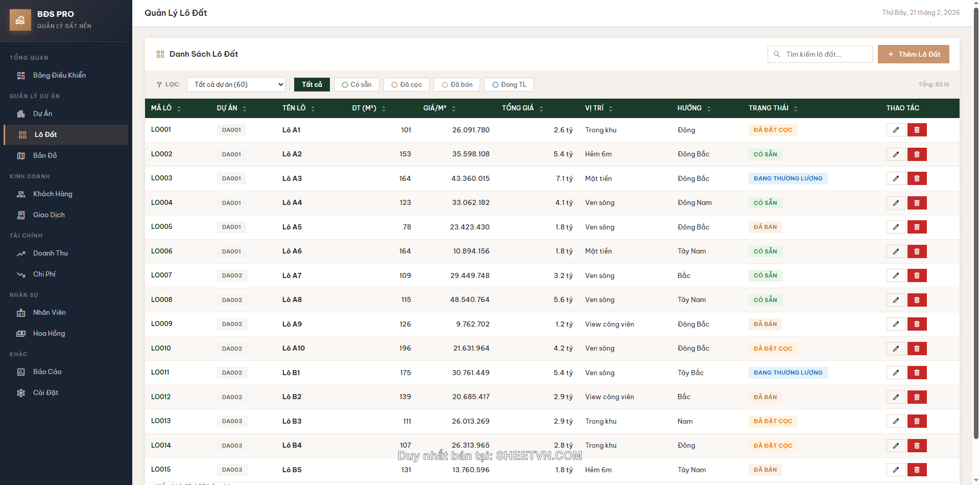Select the 'Đã cọc' status filter

pos(407,85)
